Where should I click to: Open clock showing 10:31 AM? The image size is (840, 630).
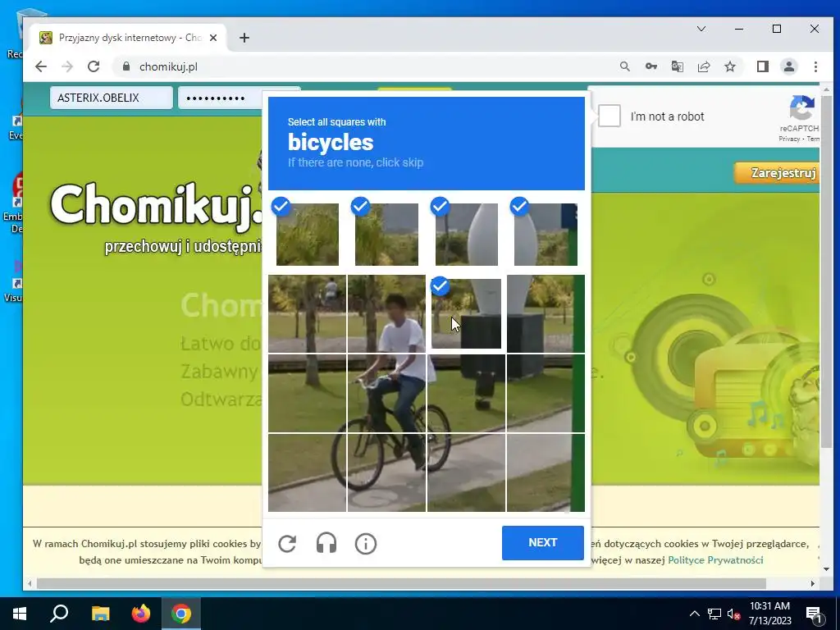tap(769, 614)
